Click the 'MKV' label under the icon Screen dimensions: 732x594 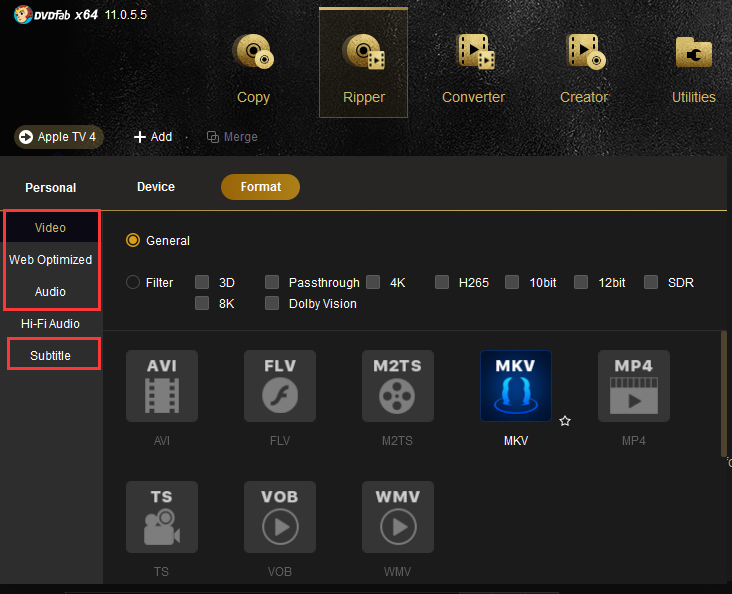pyautogui.click(x=516, y=441)
